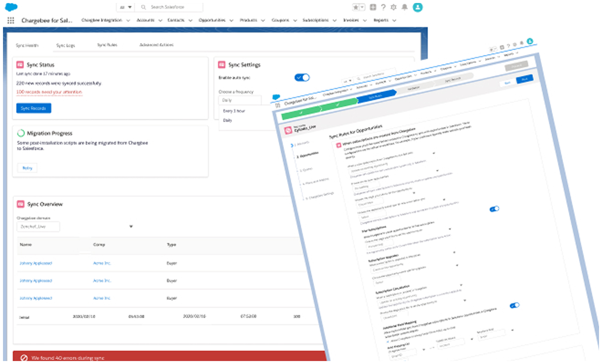Image resolution: width=602 pixels, height=364 pixels.
Task: Open the Notifications bell icon
Action: 405,7
